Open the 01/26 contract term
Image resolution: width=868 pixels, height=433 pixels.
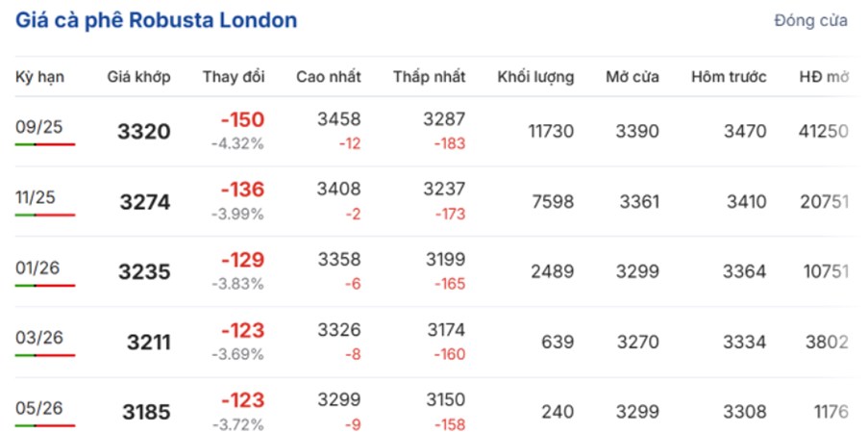(x=38, y=267)
